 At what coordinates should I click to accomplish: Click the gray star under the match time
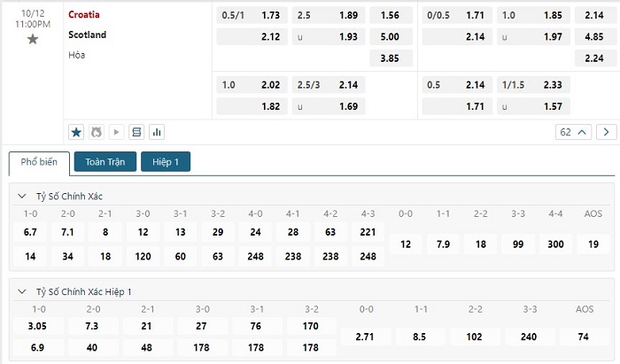pos(33,39)
